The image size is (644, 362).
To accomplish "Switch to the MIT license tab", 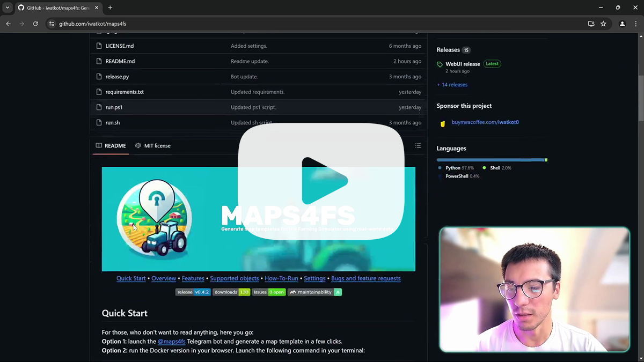I will [x=153, y=146].
